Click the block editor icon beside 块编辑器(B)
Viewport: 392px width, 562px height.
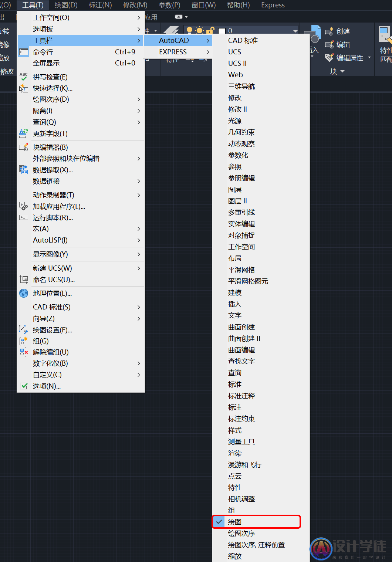[24, 147]
